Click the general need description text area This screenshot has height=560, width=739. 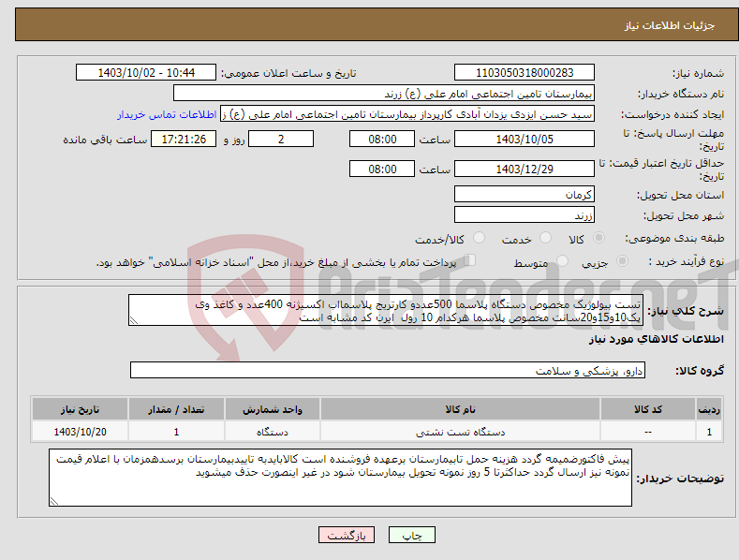tap(386, 310)
